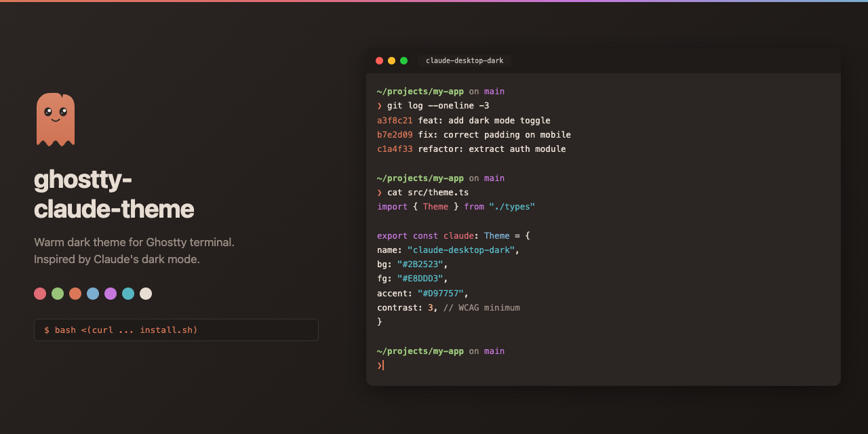Pick the purple palette swatch

111,294
